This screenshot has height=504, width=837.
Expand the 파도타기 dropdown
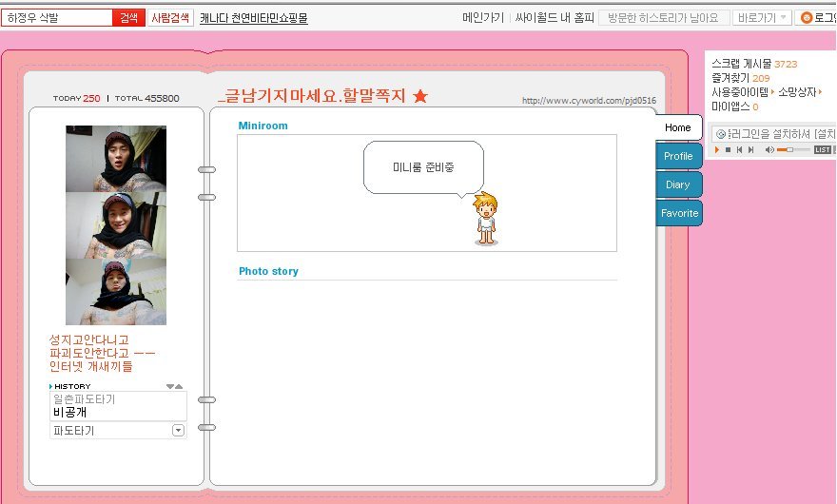tap(178, 431)
